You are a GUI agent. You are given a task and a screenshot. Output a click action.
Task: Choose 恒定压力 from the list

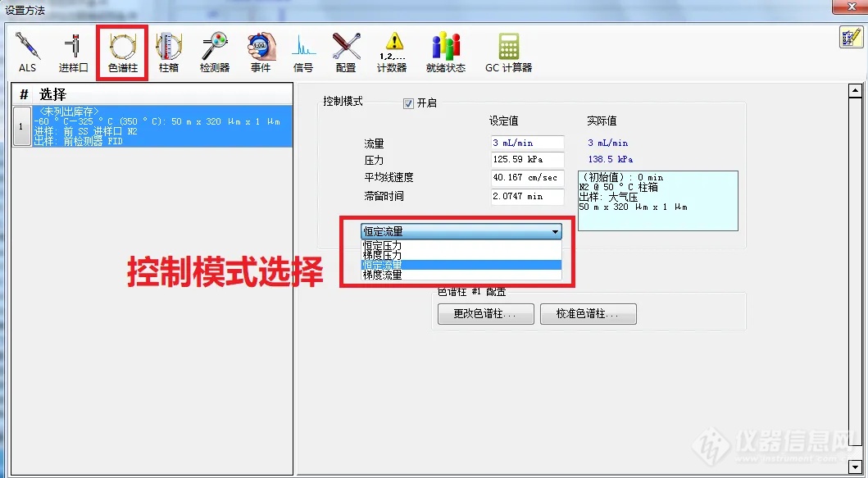click(461, 245)
